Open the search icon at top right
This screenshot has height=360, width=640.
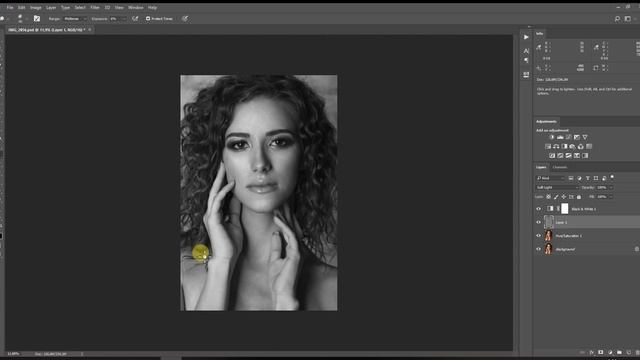tap(617, 19)
